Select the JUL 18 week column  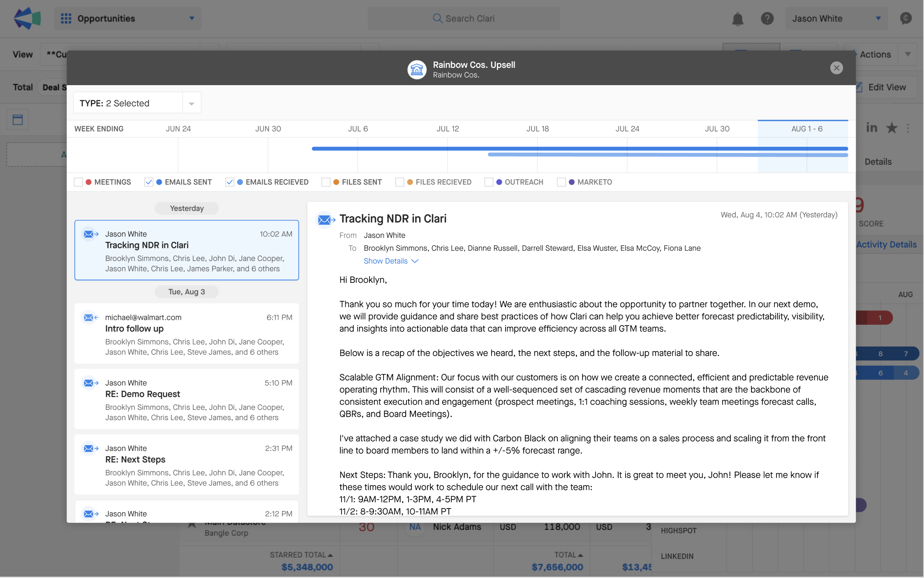(538, 129)
